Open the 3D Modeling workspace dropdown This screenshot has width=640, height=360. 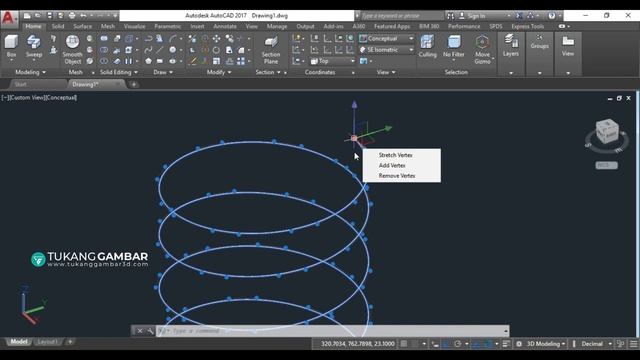click(x=546, y=344)
